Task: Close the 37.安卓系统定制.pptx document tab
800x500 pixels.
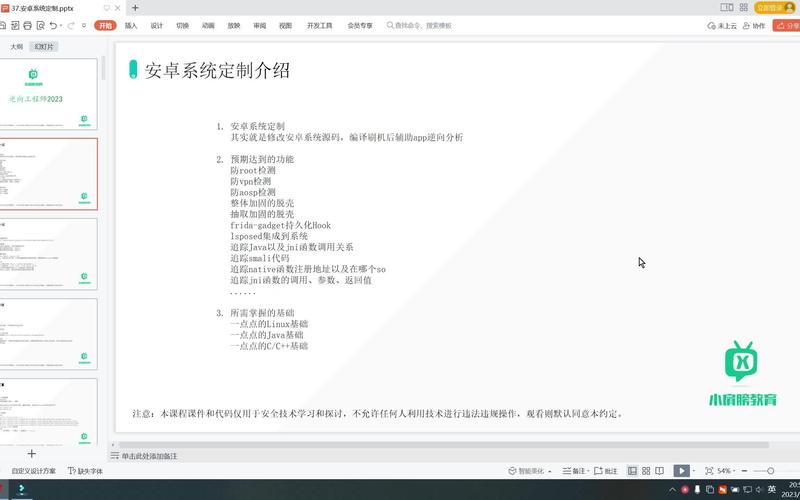Action: coord(118,8)
